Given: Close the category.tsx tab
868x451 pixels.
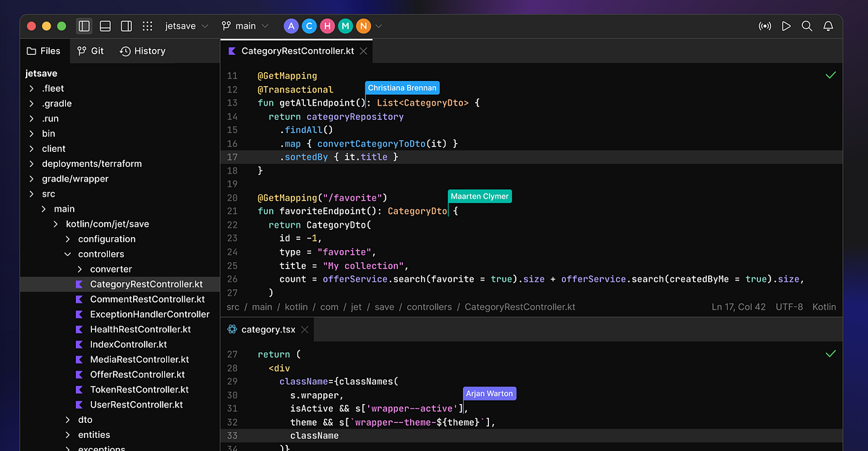Looking at the screenshot, I should [x=305, y=329].
